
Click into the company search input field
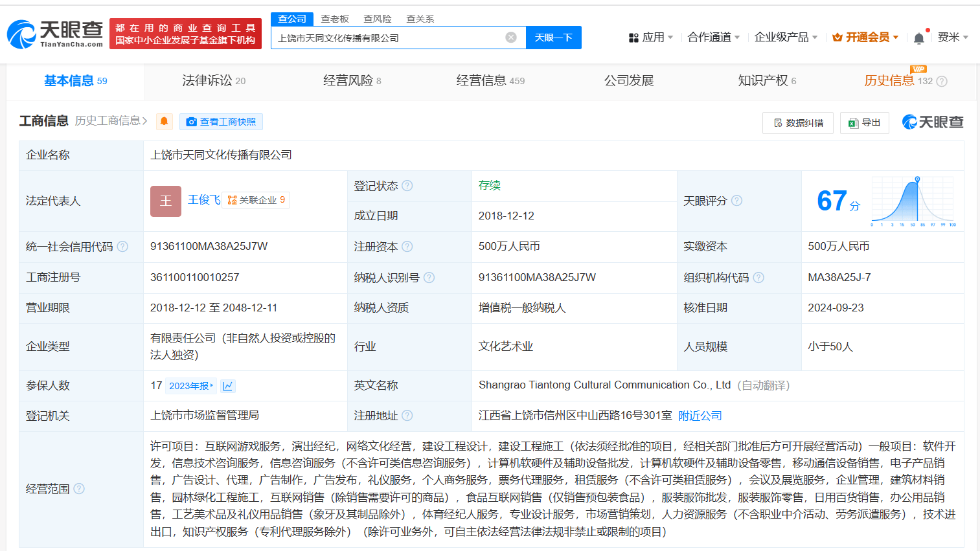389,38
